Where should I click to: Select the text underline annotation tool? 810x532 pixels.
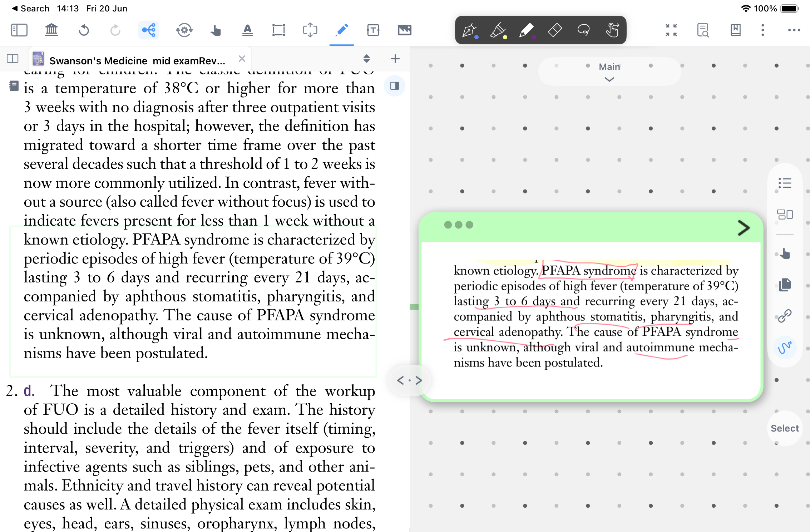[247, 30]
